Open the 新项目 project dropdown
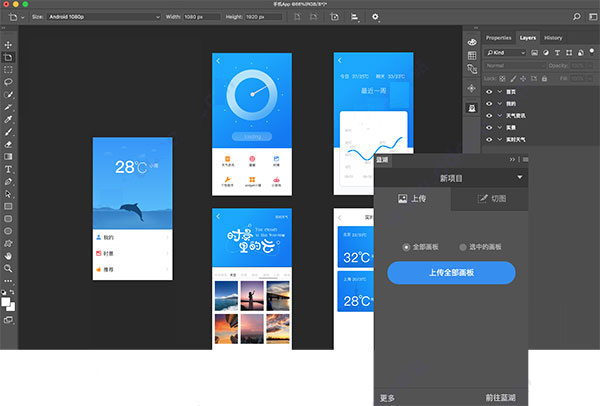 click(x=520, y=177)
